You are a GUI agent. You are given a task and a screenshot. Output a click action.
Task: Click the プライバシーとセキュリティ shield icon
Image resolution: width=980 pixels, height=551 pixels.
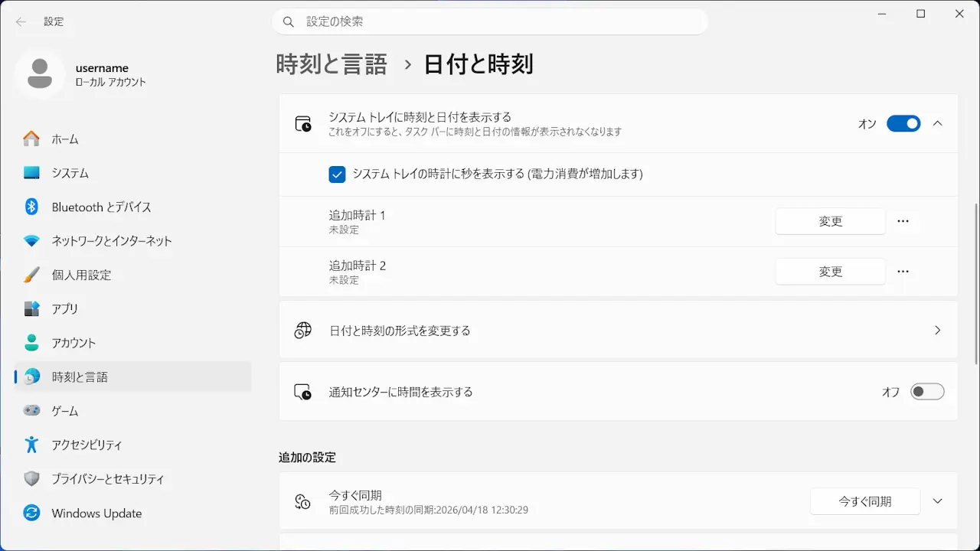(31, 479)
